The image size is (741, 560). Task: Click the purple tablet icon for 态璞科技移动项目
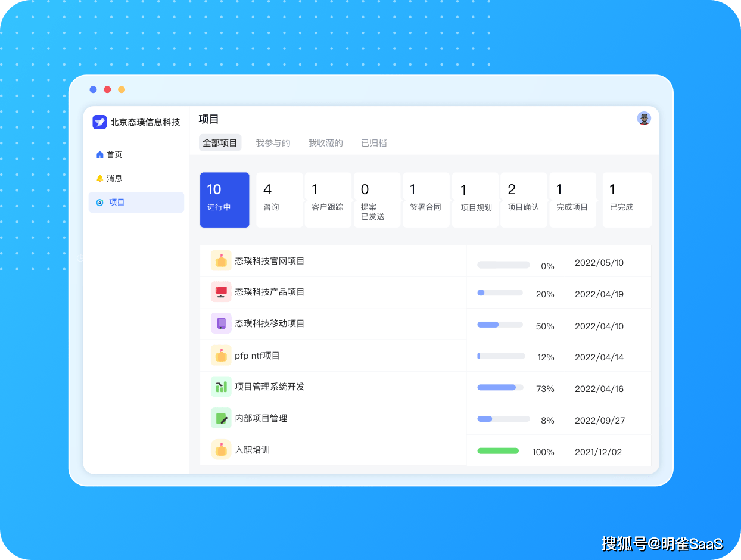pyautogui.click(x=221, y=323)
